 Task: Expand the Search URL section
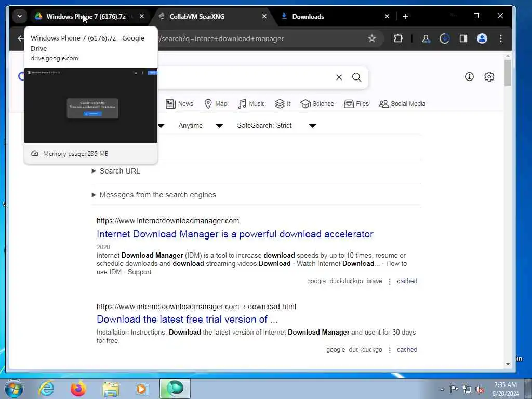coord(116,171)
